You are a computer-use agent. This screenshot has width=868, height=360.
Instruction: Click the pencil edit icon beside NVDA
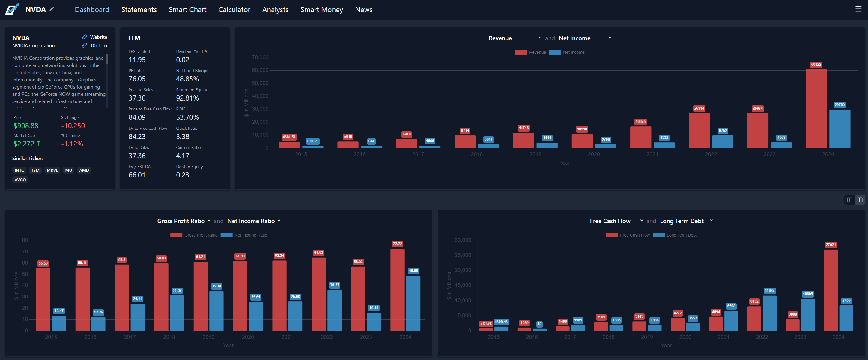coord(52,9)
